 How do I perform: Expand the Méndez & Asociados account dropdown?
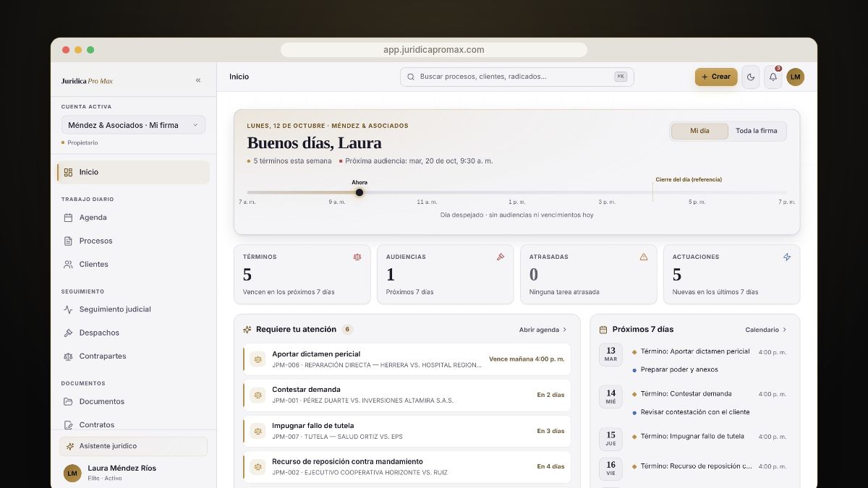[133, 125]
